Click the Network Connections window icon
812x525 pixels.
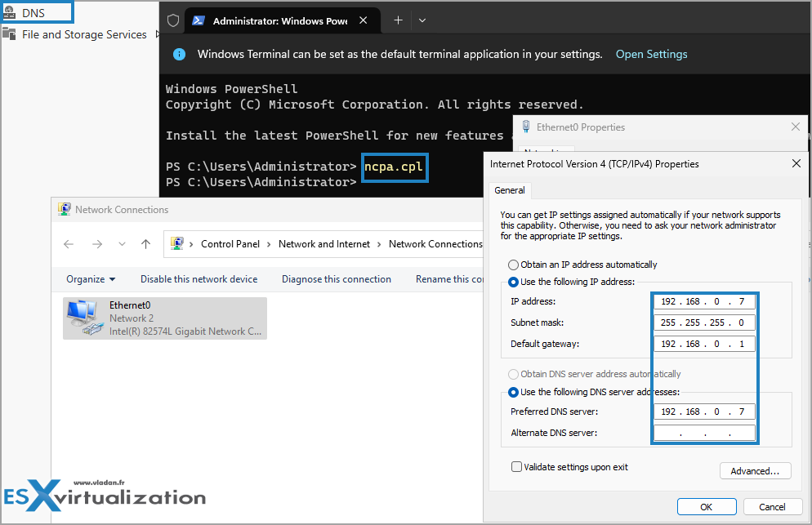click(x=65, y=209)
